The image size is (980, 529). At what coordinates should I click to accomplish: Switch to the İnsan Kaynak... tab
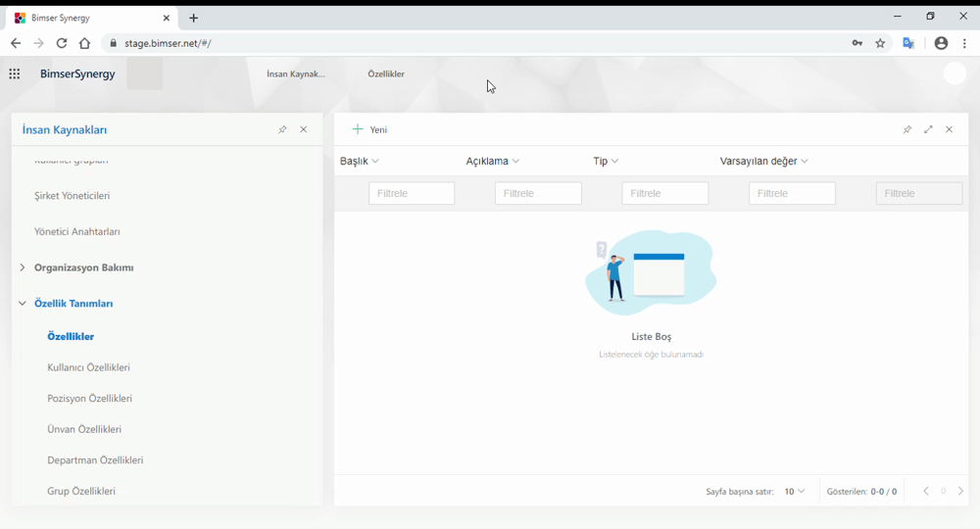pyautogui.click(x=296, y=74)
